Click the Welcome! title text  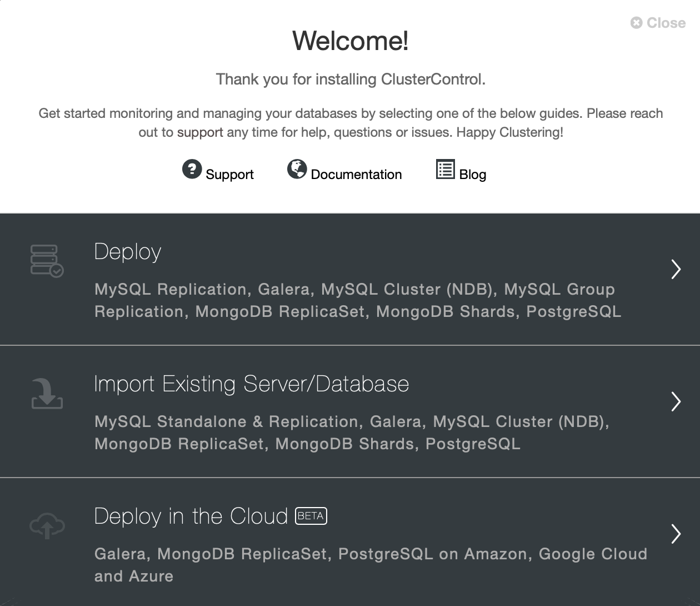[351, 41]
